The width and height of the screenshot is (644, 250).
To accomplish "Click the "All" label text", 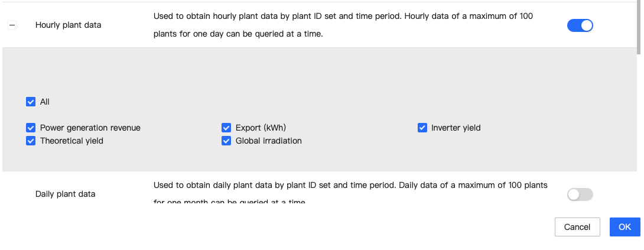I will click(45, 102).
